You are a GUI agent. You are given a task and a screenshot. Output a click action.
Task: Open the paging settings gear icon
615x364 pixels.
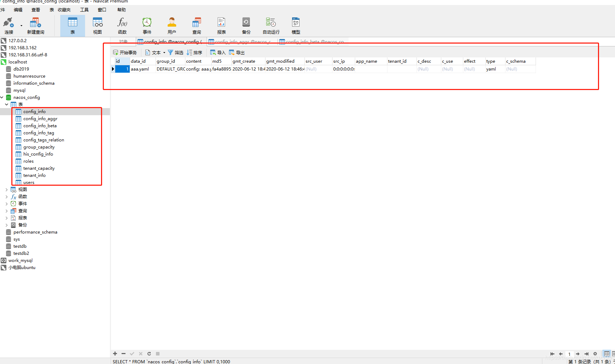595,354
